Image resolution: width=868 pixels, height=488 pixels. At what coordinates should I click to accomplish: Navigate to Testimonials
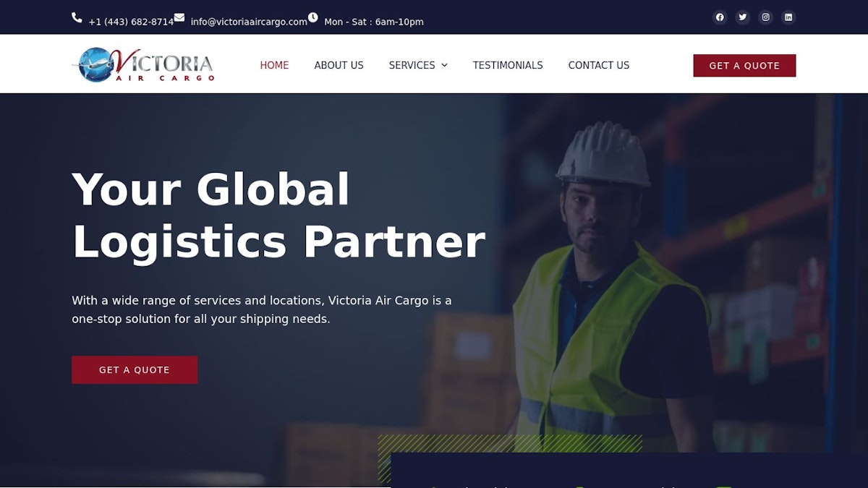pos(508,65)
